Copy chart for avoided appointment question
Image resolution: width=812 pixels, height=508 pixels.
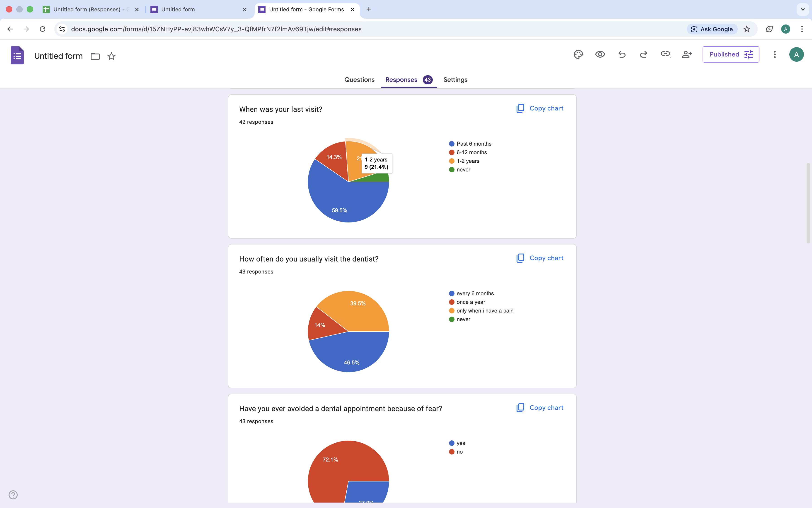click(539, 408)
